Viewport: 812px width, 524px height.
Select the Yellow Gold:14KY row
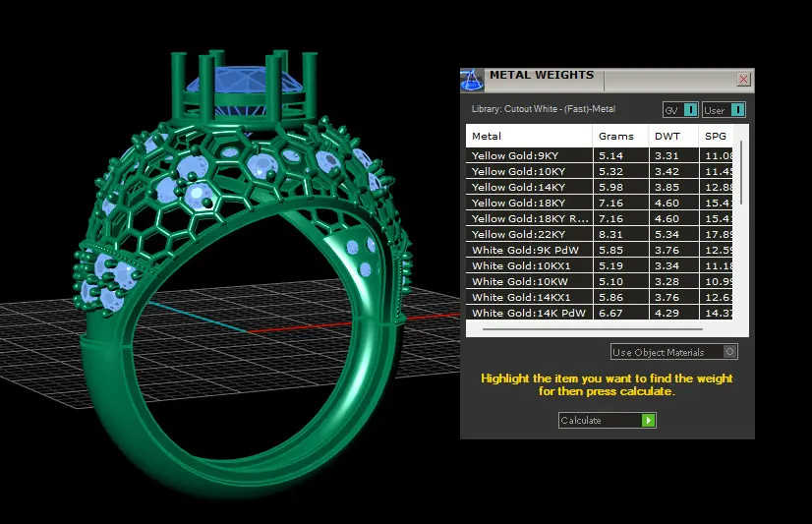coord(599,187)
